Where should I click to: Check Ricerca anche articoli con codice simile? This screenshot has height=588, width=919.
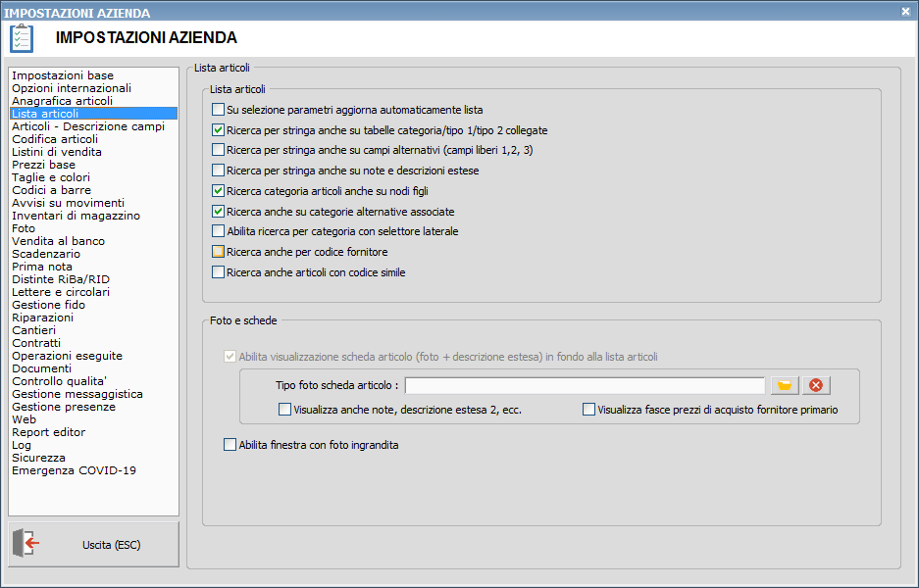[x=219, y=272]
